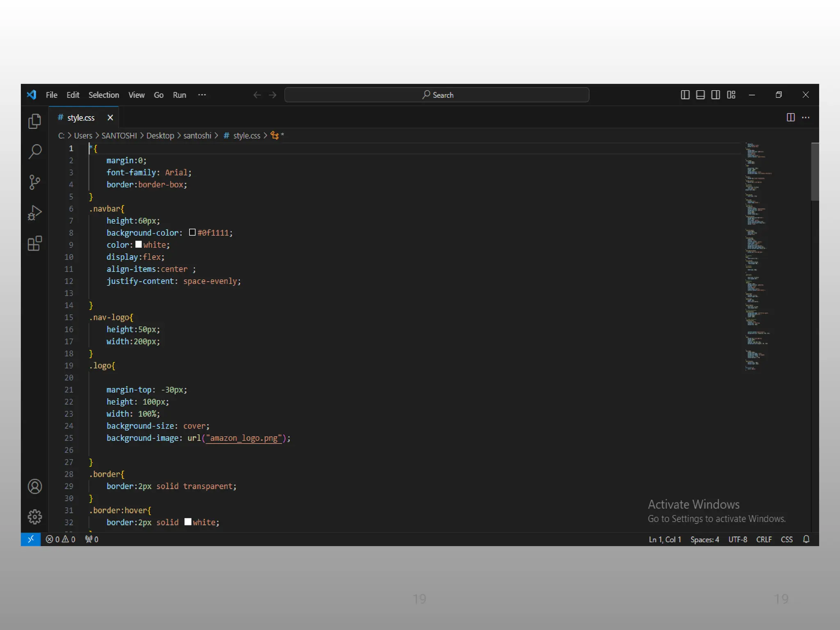Open the amazon_logo.png url link
Image resolution: width=840 pixels, height=630 pixels.
[244, 438]
